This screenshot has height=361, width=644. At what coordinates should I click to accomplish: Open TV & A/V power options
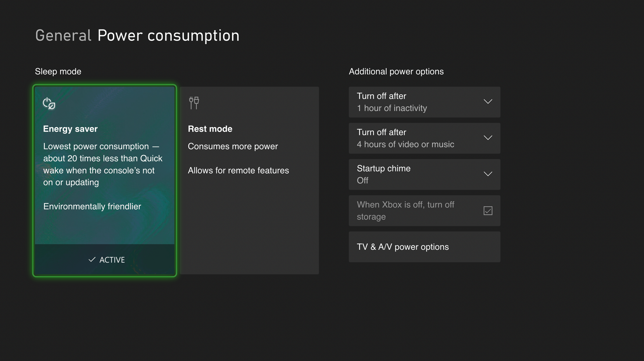(424, 247)
